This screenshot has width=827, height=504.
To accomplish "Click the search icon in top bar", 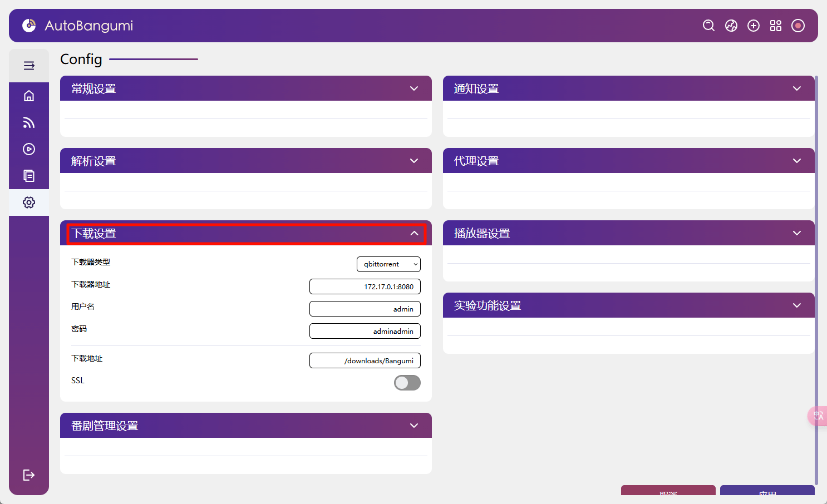I will coord(708,26).
